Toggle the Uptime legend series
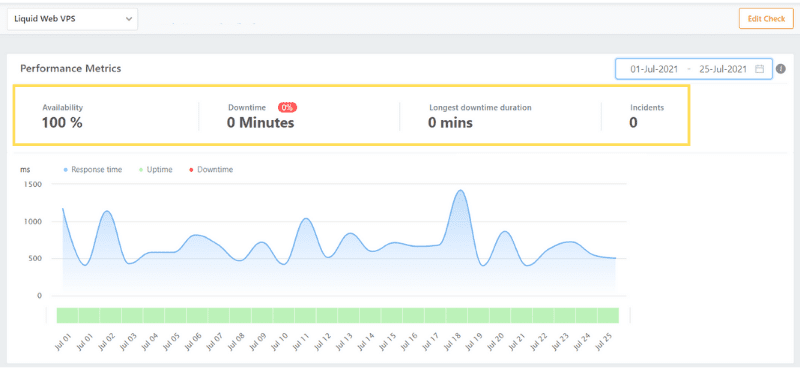The height and width of the screenshot is (370, 800). (x=156, y=170)
